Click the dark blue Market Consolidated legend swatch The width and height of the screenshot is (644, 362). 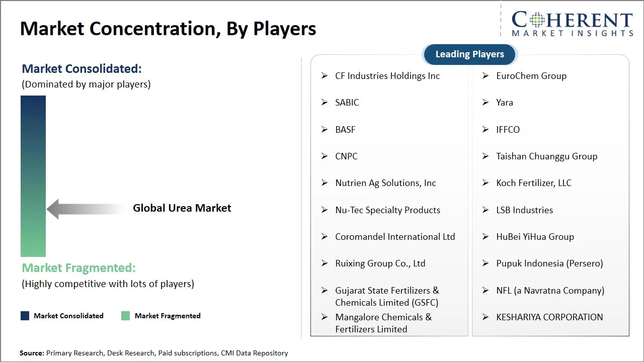point(25,316)
